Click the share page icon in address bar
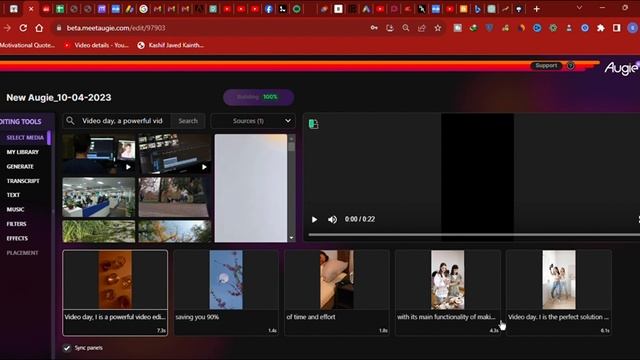 (422, 28)
